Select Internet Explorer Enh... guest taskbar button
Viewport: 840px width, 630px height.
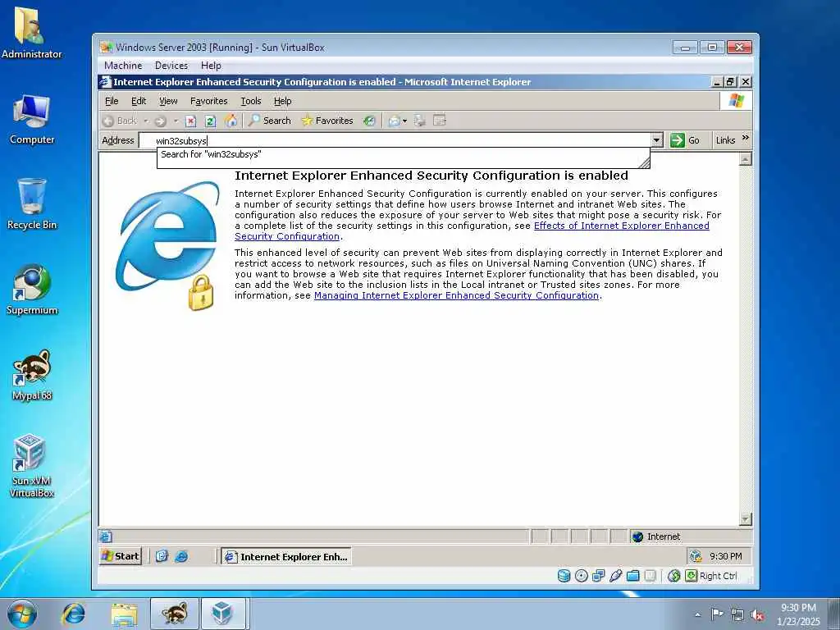click(286, 557)
